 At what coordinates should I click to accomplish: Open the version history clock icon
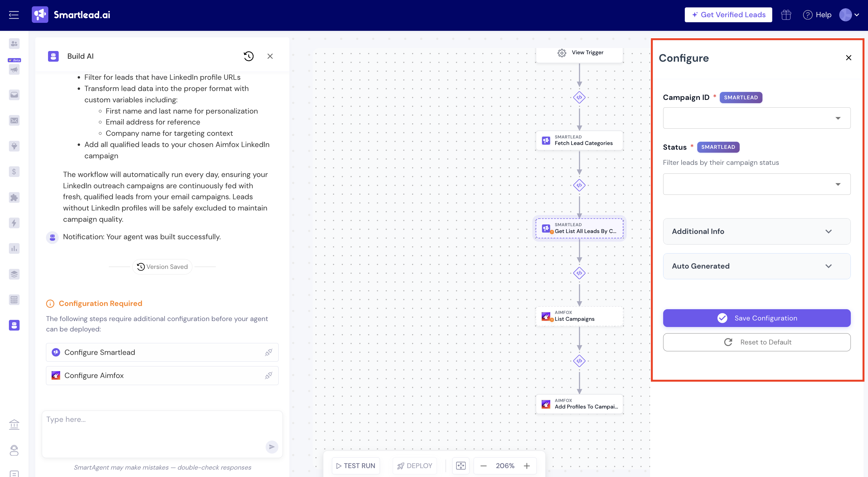tap(249, 56)
